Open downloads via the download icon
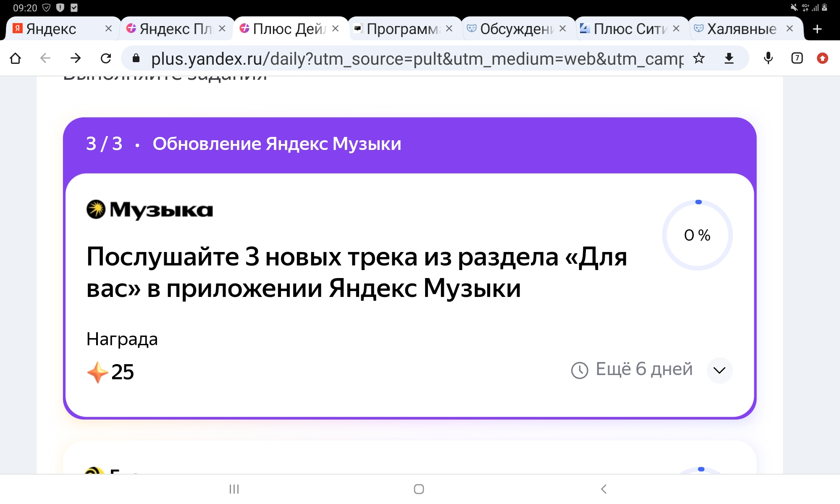The image size is (840, 504). [729, 58]
